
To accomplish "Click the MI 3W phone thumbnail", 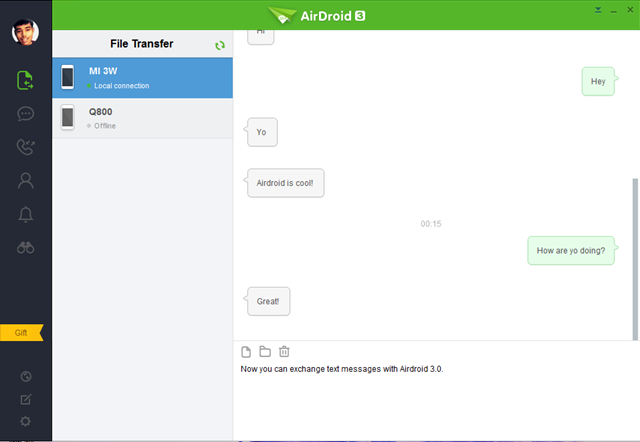I will click(68, 77).
